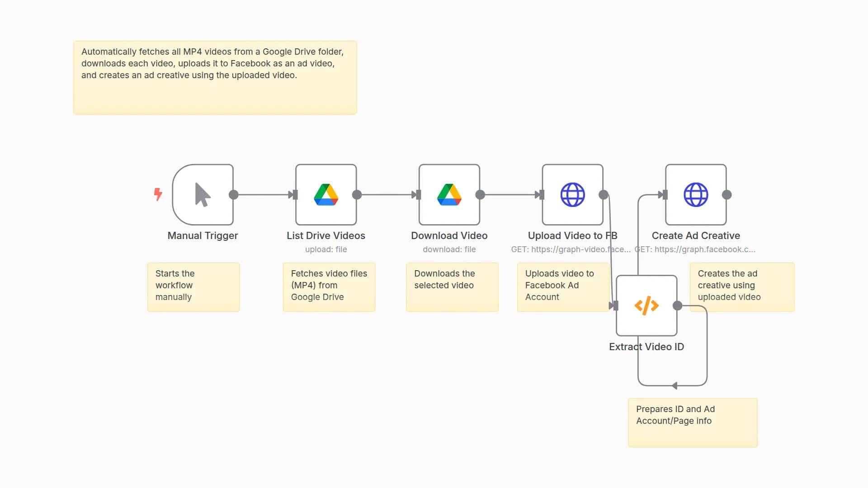Select the 'Download Video' node label
Image resolution: width=868 pixels, height=488 pixels.
click(449, 235)
